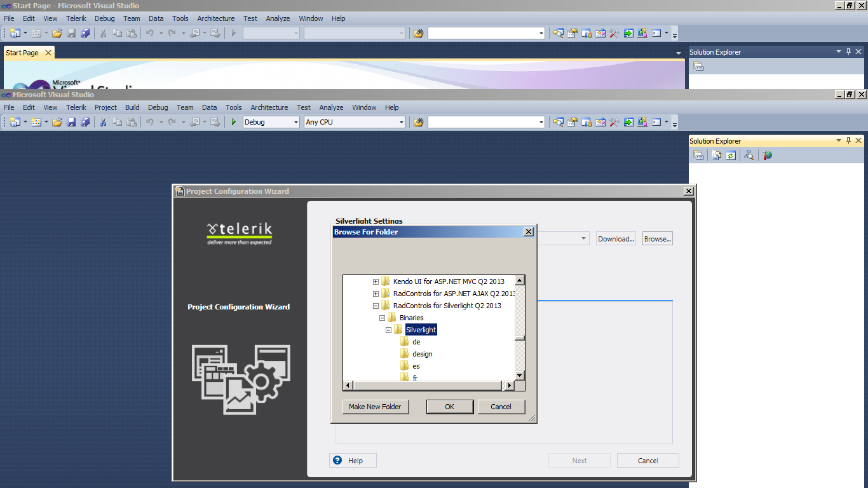Click Properties icon in back Solution Explorer panel
The image size is (868, 488).
(698, 66)
